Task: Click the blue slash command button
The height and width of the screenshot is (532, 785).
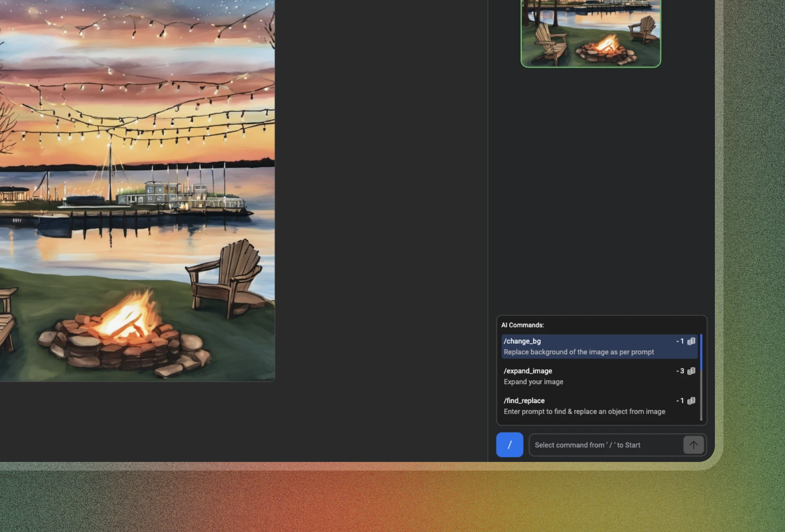Action: 509,445
